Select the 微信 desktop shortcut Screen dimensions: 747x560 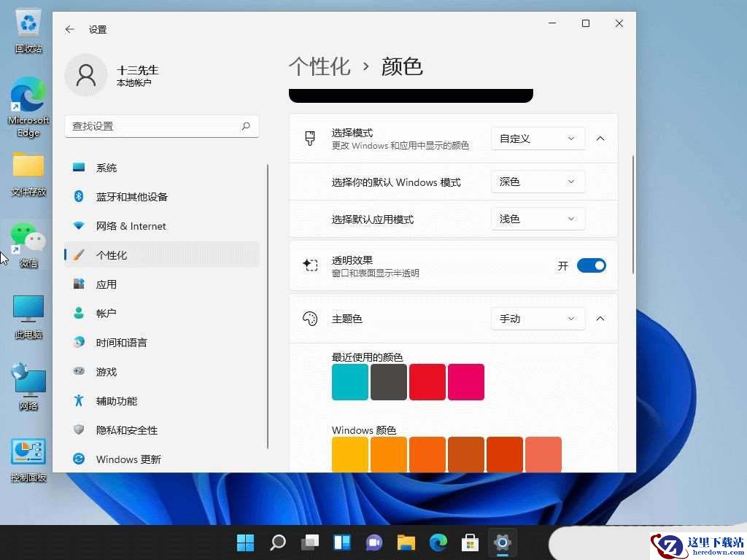[x=28, y=245]
